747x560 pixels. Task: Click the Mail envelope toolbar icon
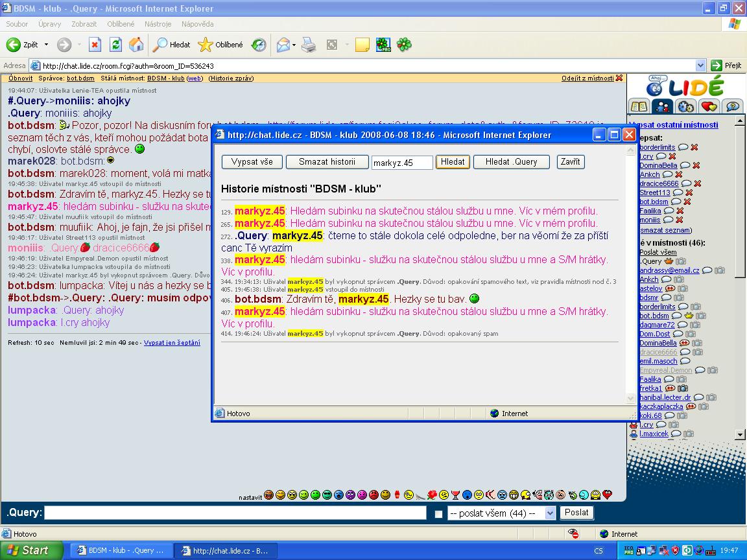[283, 45]
